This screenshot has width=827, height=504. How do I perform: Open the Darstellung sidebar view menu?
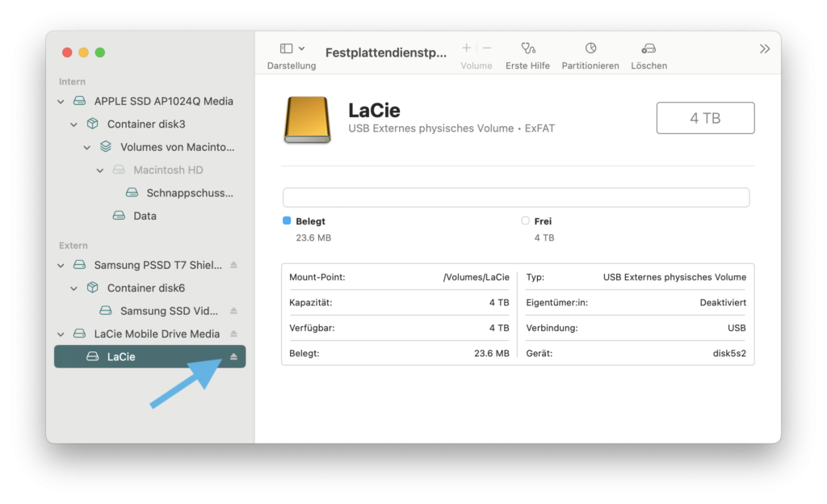click(x=302, y=48)
